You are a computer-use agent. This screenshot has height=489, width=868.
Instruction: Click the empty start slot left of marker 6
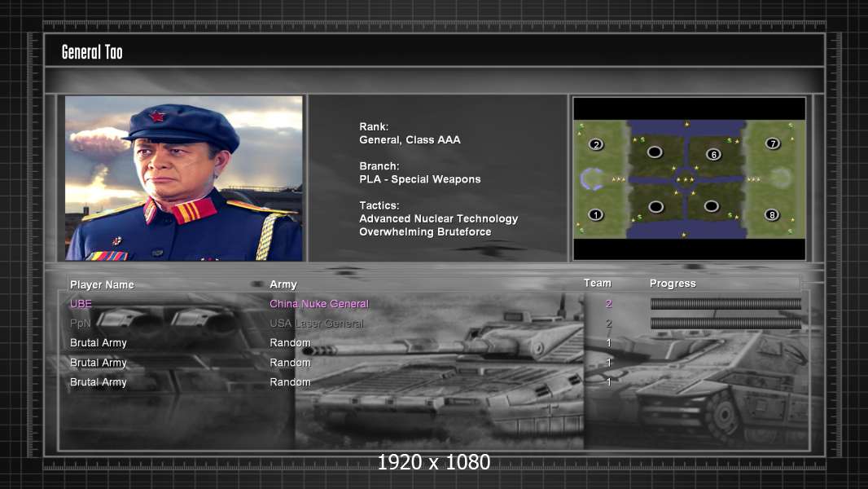tap(655, 152)
